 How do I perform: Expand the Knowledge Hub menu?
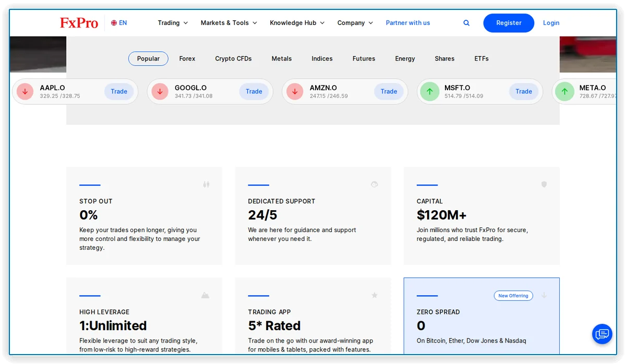tap(297, 23)
